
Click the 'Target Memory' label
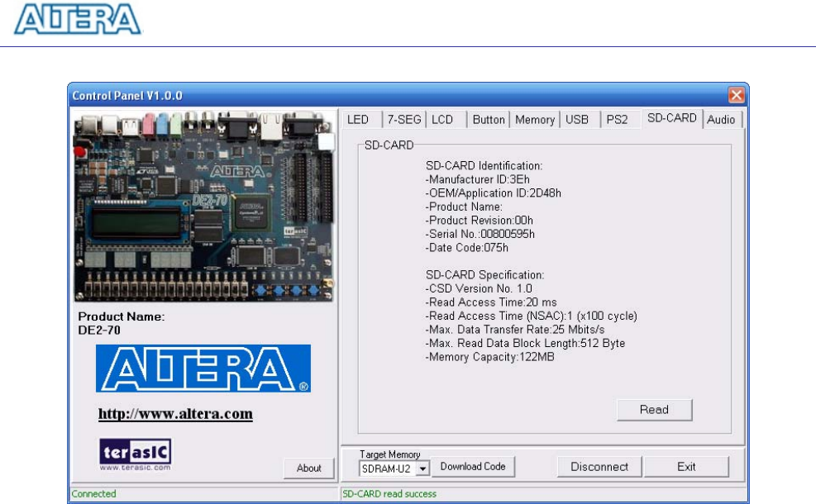[389, 454]
